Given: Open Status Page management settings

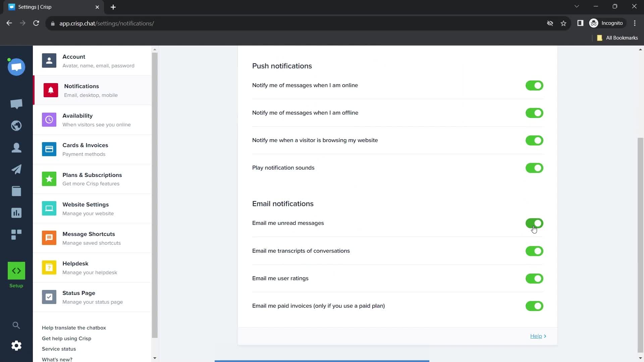Looking at the screenshot, I should (94, 297).
